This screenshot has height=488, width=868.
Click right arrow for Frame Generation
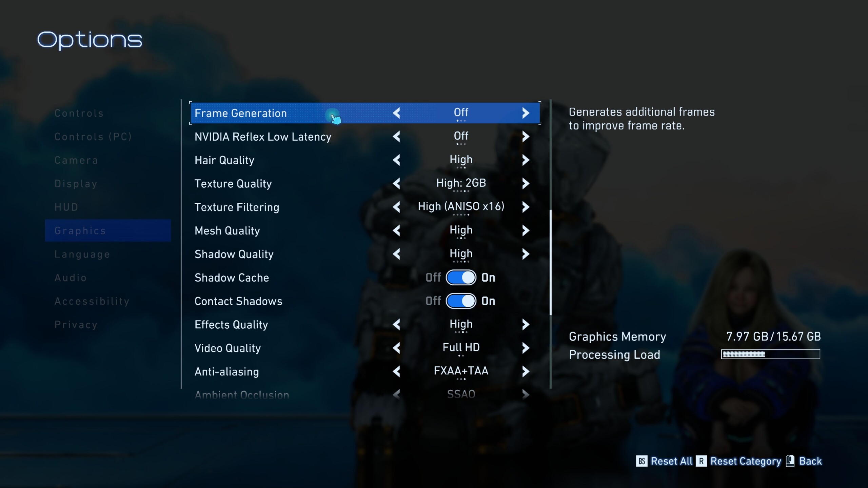(526, 113)
